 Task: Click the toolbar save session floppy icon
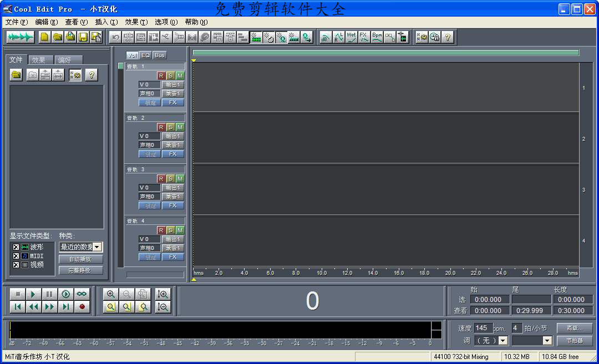83,37
